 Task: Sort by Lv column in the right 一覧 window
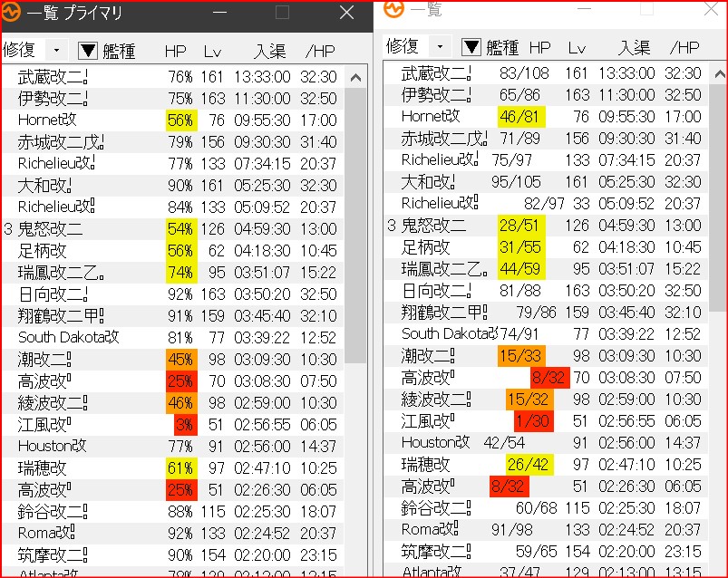(577, 47)
